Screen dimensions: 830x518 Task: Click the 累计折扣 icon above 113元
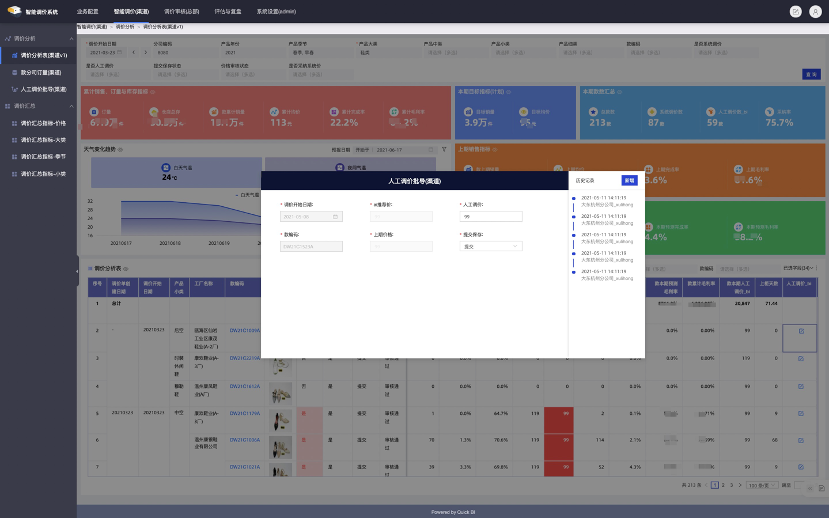(274, 112)
